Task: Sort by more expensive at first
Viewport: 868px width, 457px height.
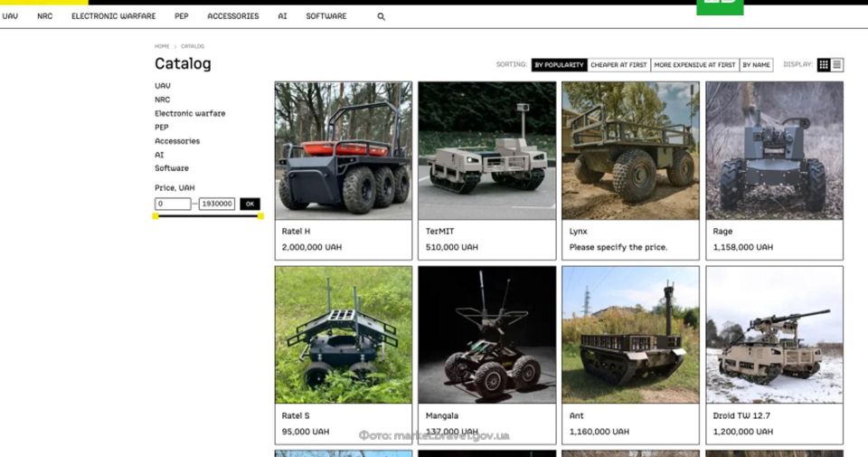Action: (x=694, y=65)
